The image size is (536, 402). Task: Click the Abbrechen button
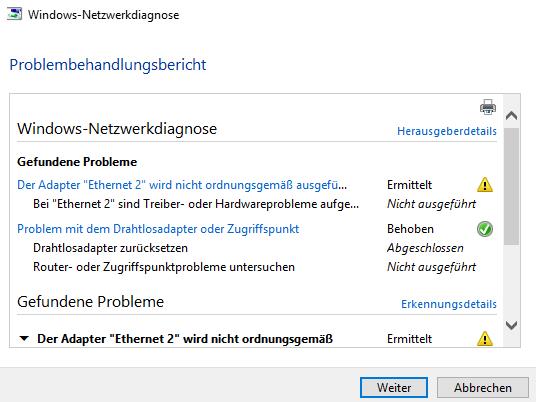click(483, 388)
